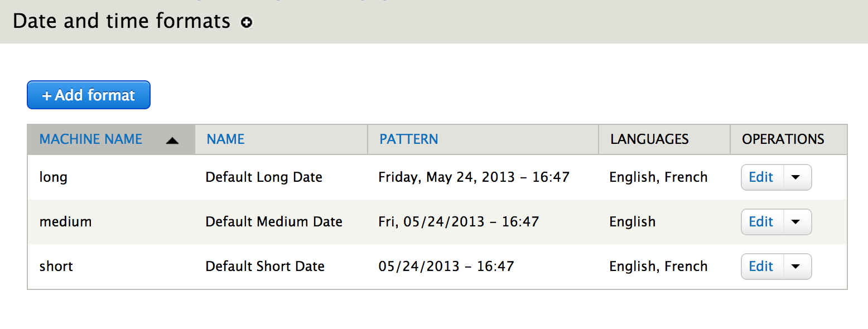The width and height of the screenshot is (868, 329).
Task: Click the Machine Name column header
Action: pos(90,139)
